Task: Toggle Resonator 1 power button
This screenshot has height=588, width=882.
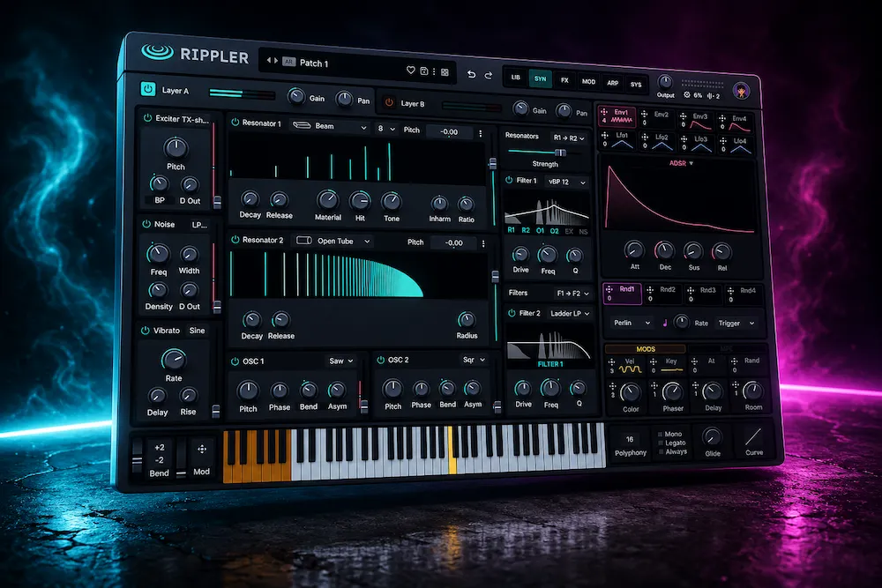Action: [235, 122]
